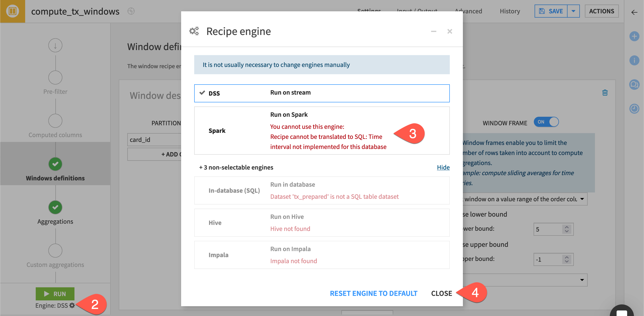Switch to the Advanced tab
Image resolution: width=644 pixels, height=316 pixels.
pyautogui.click(x=468, y=11)
